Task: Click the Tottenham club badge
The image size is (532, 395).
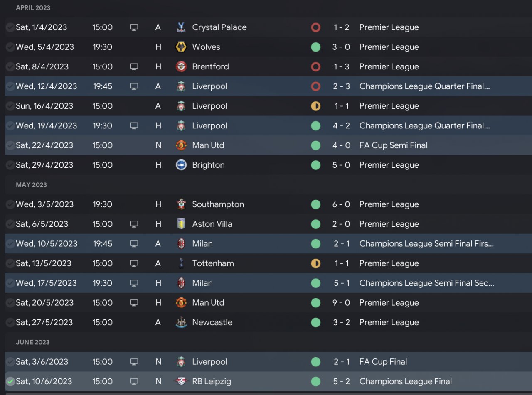Action: coord(181,263)
